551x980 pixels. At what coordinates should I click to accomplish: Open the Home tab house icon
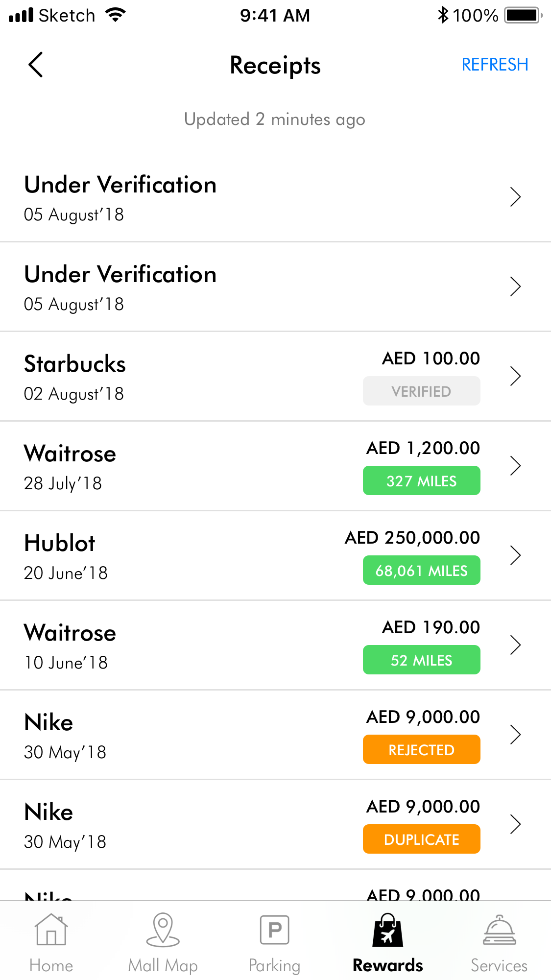[x=51, y=929]
